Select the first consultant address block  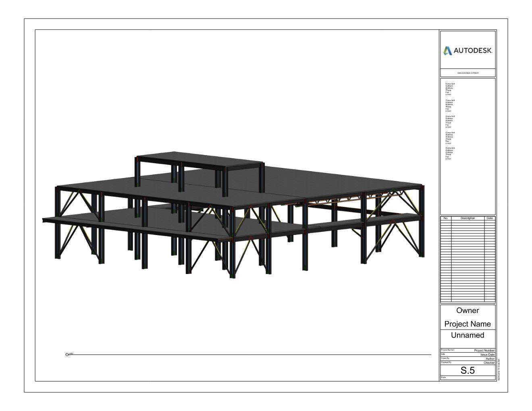tap(450, 89)
